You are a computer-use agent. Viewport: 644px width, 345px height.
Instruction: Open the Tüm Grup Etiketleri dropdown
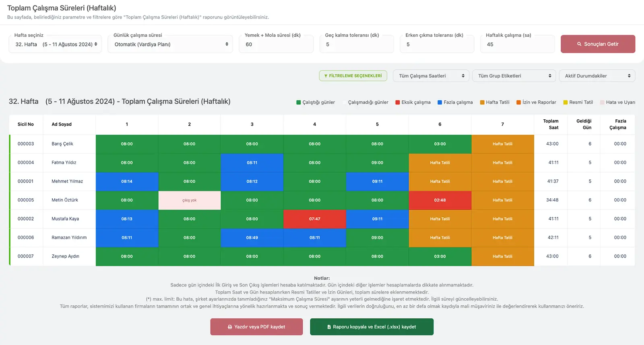pyautogui.click(x=514, y=76)
